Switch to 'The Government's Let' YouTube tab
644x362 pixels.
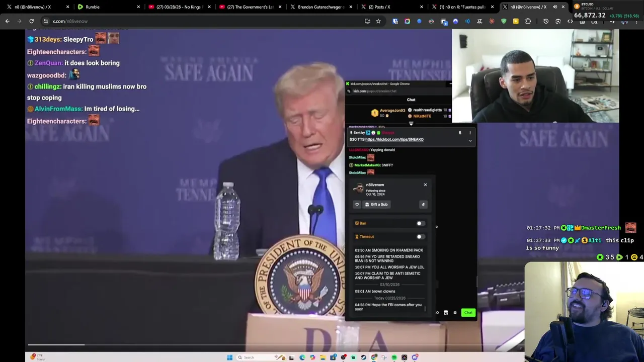pyautogui.click(x=251, y=7)
